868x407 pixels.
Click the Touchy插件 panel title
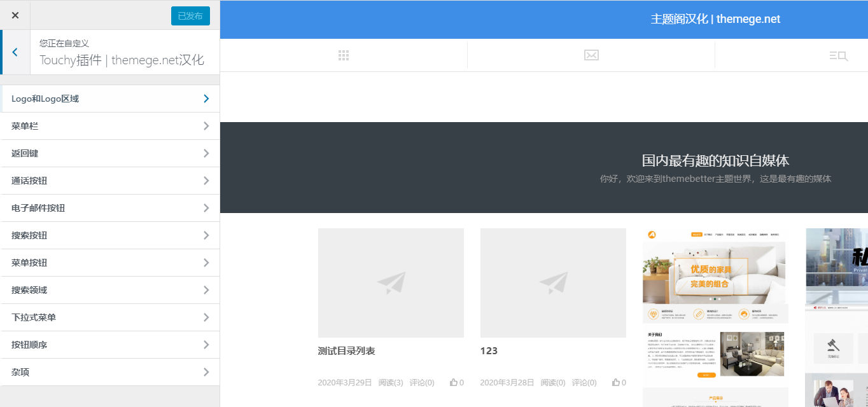tap(122, 60)
